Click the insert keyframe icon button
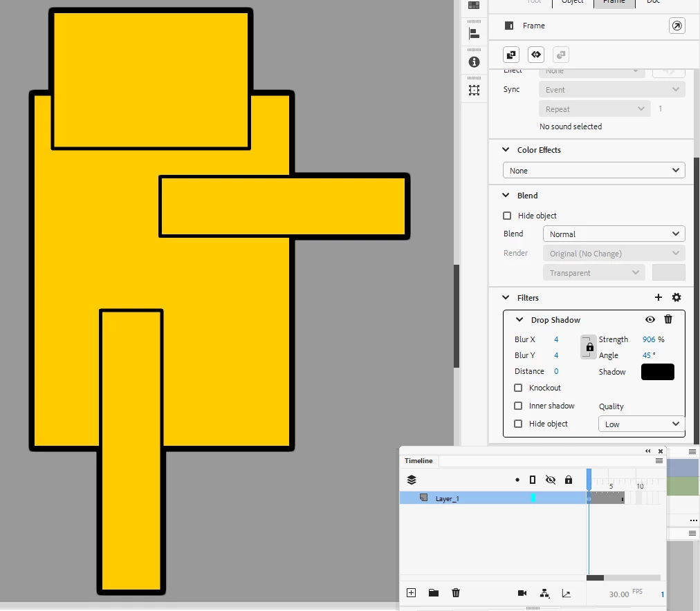This screenshot has width=700, height=611. pyautogui.click(x=511, y=55)
